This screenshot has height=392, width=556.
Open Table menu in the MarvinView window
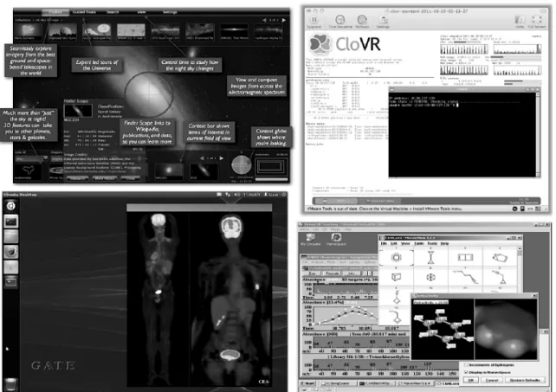(419, 243)
